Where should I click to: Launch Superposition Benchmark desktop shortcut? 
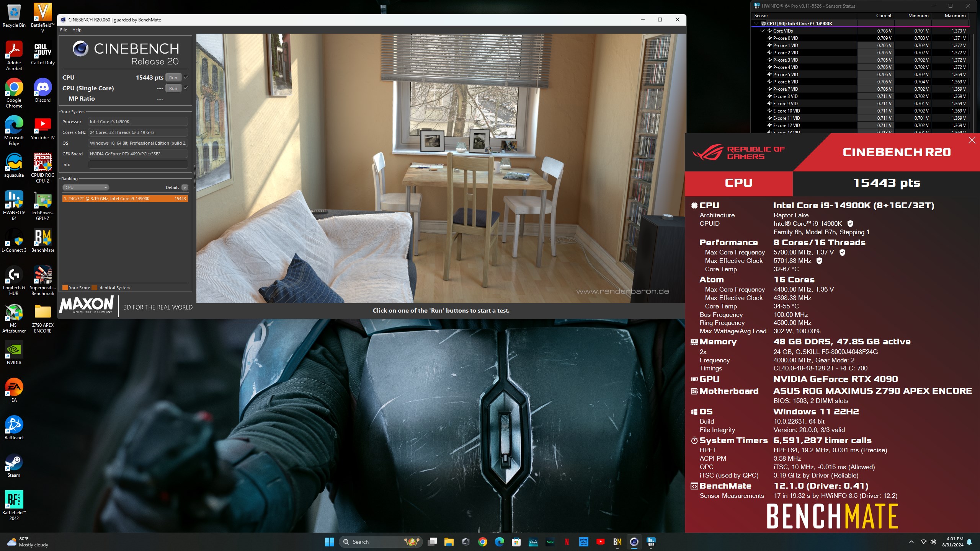click(42, 280)
